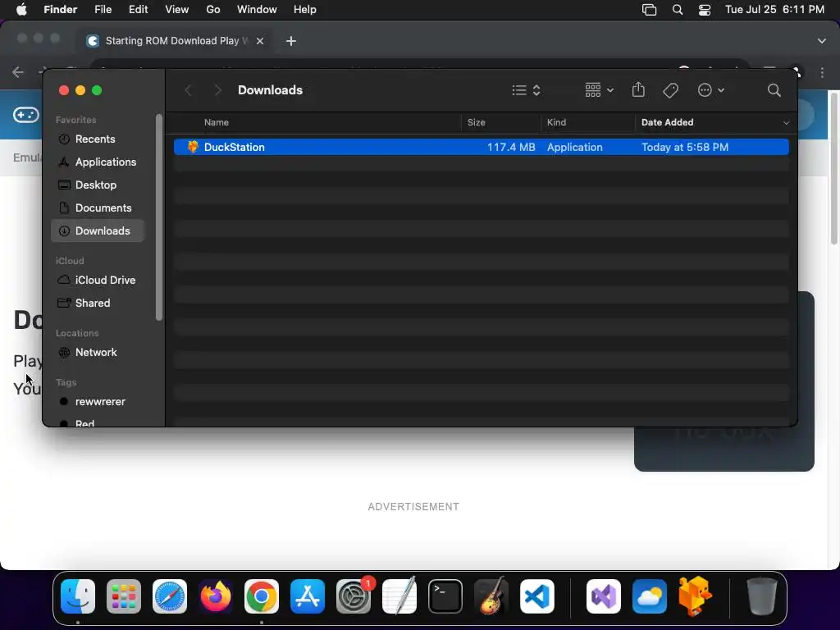The height and width of the screenshot is (630, 840).
Task: Click the browser back arrow
Action: pos(18,72)
